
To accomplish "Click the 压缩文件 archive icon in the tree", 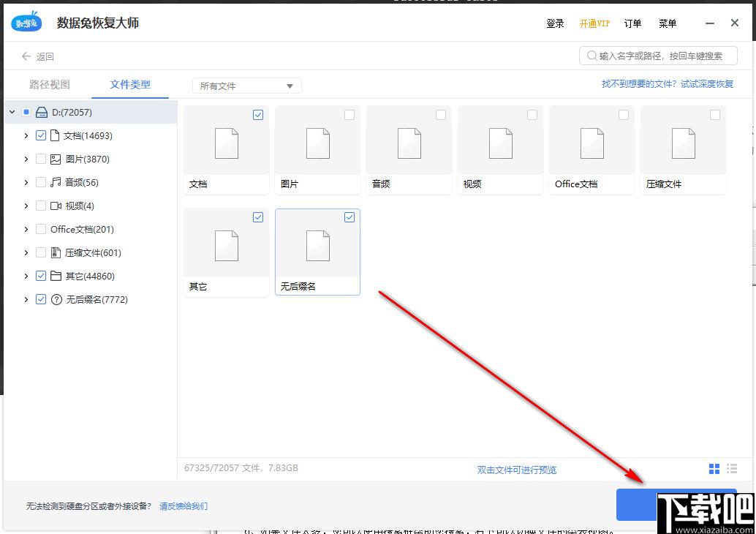I will coord(56,253).
